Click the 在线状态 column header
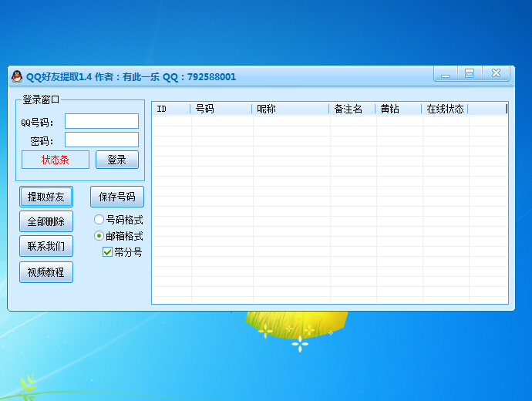This screenshot has height=401, width=532. (444, 109)
